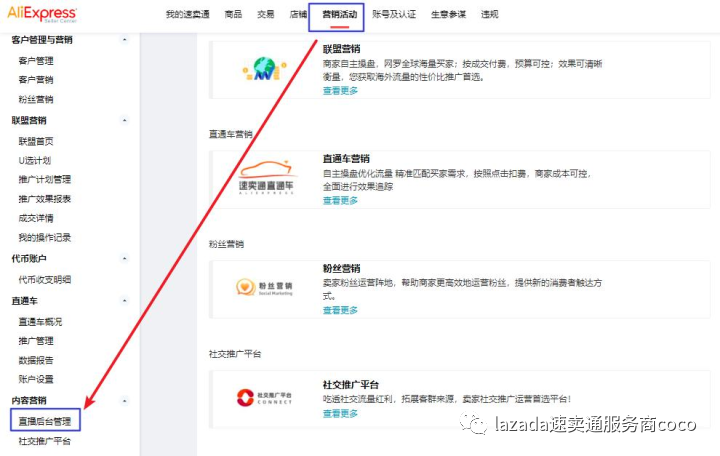Collapse the 代币账户 sidebar section
The image size is (720, 456).
[124, 259]
